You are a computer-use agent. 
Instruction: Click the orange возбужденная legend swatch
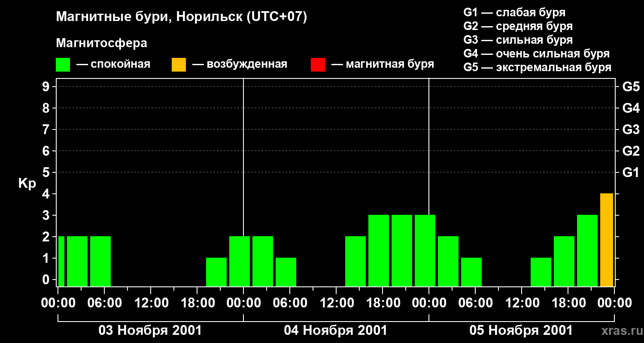(179, 65)
